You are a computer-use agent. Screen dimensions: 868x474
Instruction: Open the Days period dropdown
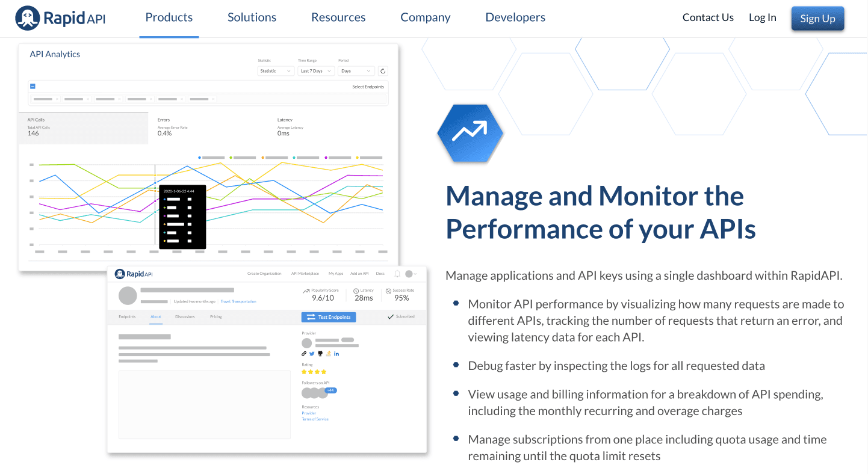356,71
